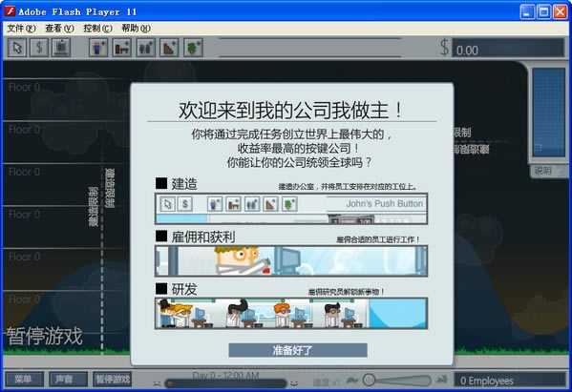Open the 查看 menu
The image size is (572, 392).
[59, 28]
